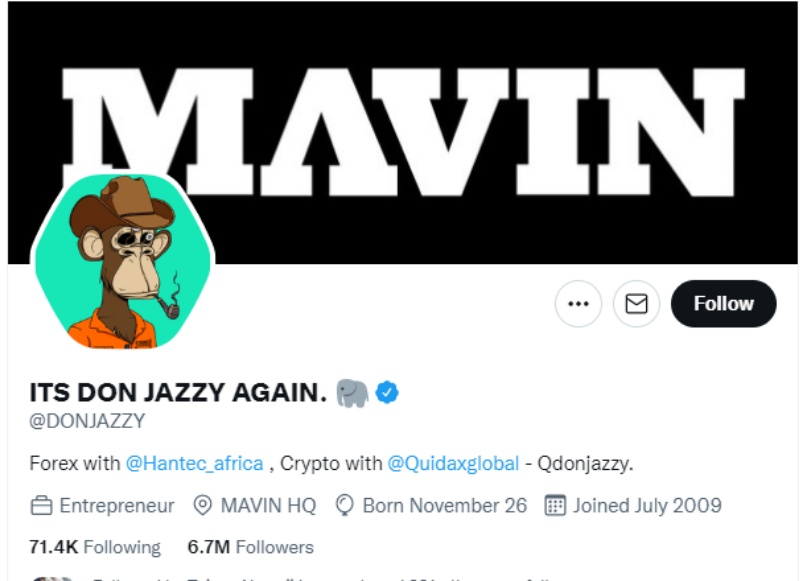Click the location pin icon
Screen dimensions: 803x581
202,505
